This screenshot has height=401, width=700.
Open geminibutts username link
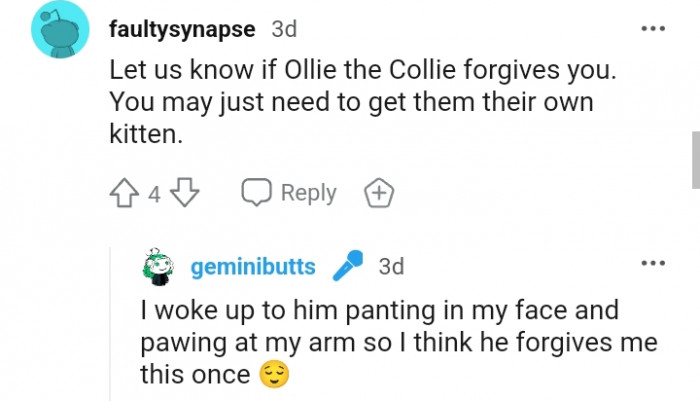coord(253,267)
